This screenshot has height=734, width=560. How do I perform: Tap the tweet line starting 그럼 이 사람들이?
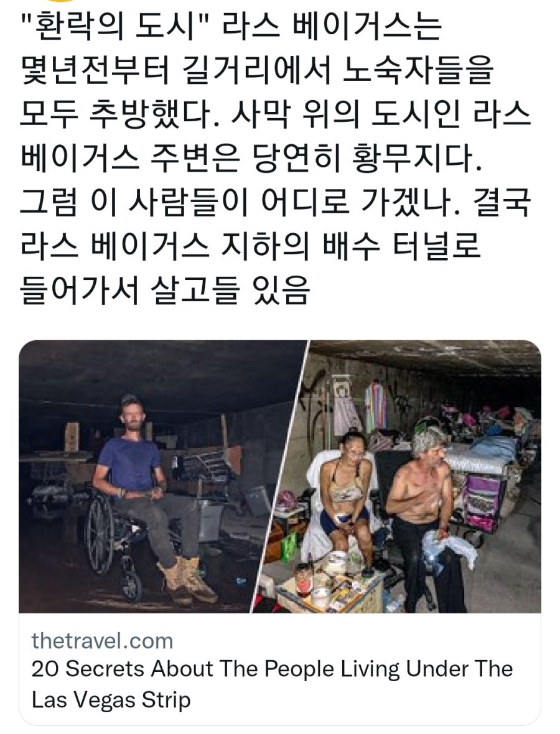275,204
